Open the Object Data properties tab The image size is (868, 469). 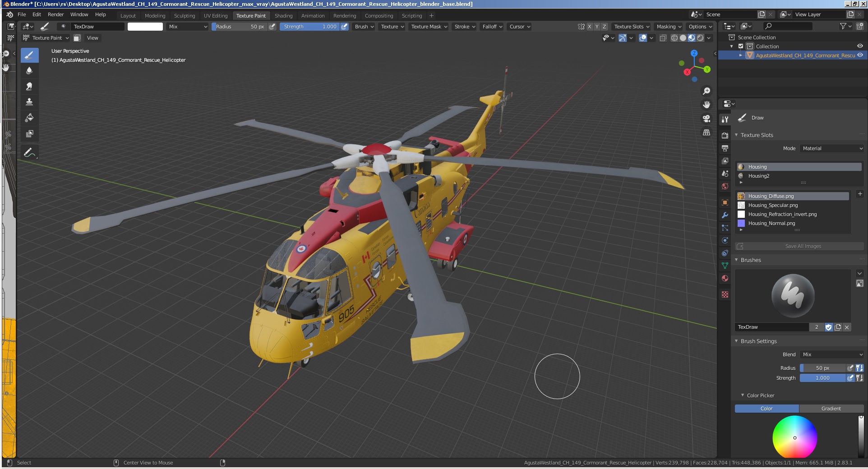[725, 266]
